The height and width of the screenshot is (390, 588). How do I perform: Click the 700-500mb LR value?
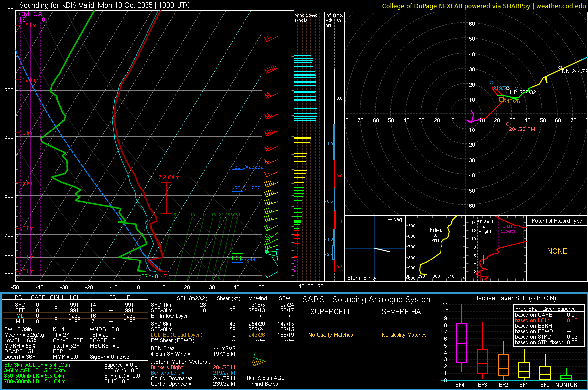35,381
